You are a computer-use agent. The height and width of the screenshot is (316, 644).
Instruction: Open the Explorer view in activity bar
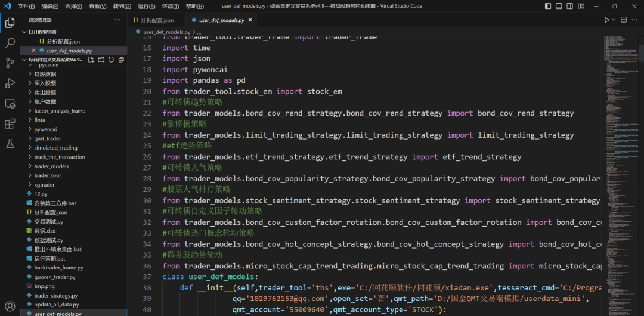pyautogui.click(x=10, y=23)
